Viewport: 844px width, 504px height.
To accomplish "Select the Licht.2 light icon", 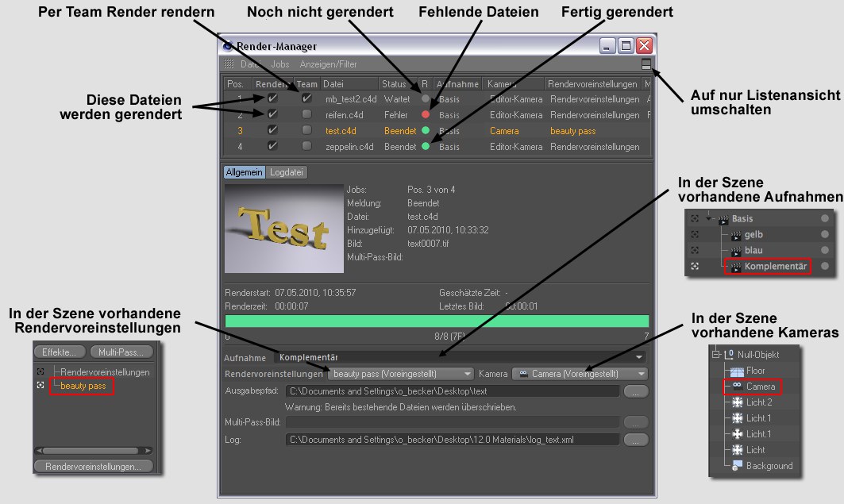I will coord(736,402).
